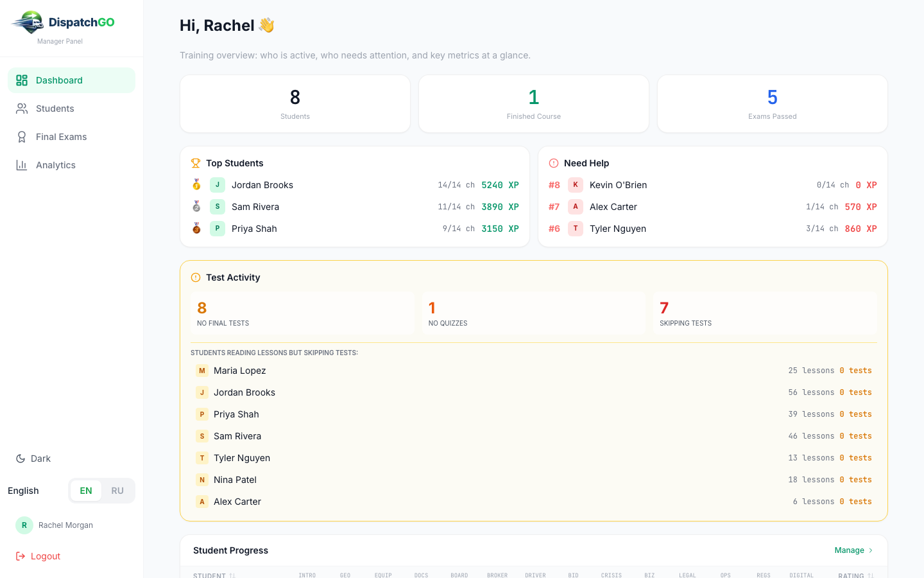
Task: Click Sam Rivera's silver medal icon
Action: 196,207
